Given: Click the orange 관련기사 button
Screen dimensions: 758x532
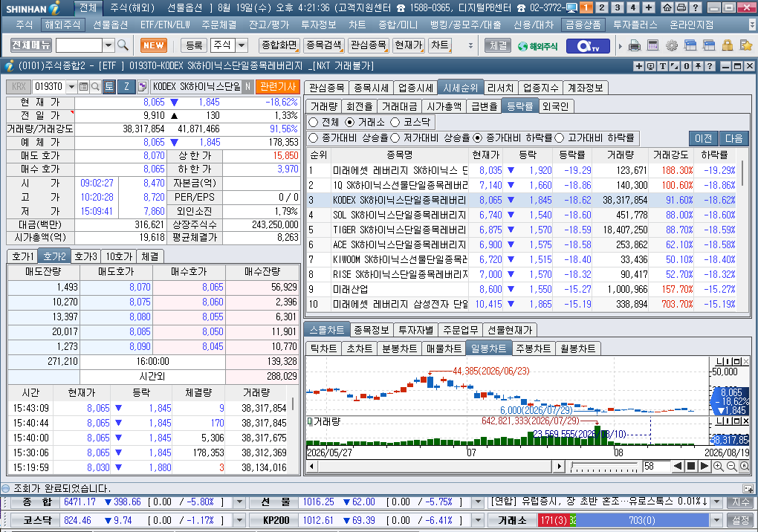Looking at the screenshot, I should (x=278, y=87).
